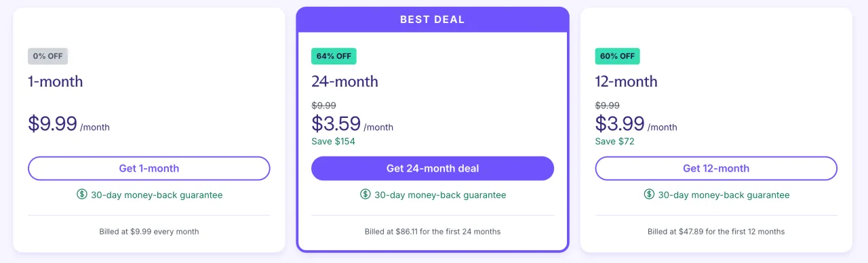
Task: Open 24-month 30-day money-back guarantee text
Action: 440,195
